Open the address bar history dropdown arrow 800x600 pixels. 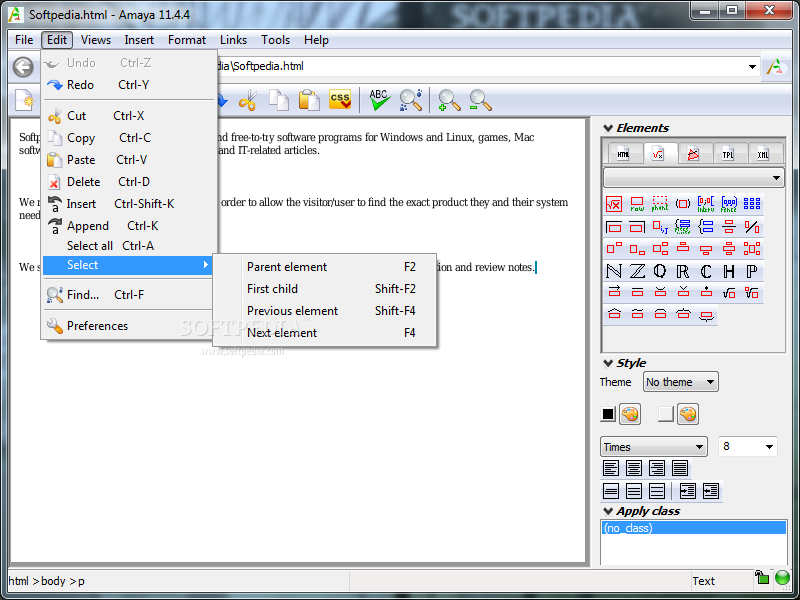point(752,67)
